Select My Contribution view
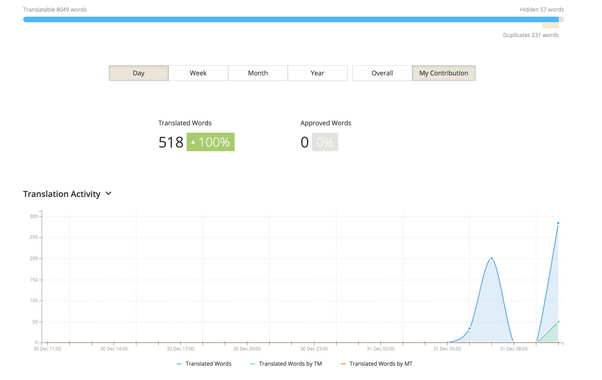The height and width of the screenshot is (380, 602). point(443,73)
